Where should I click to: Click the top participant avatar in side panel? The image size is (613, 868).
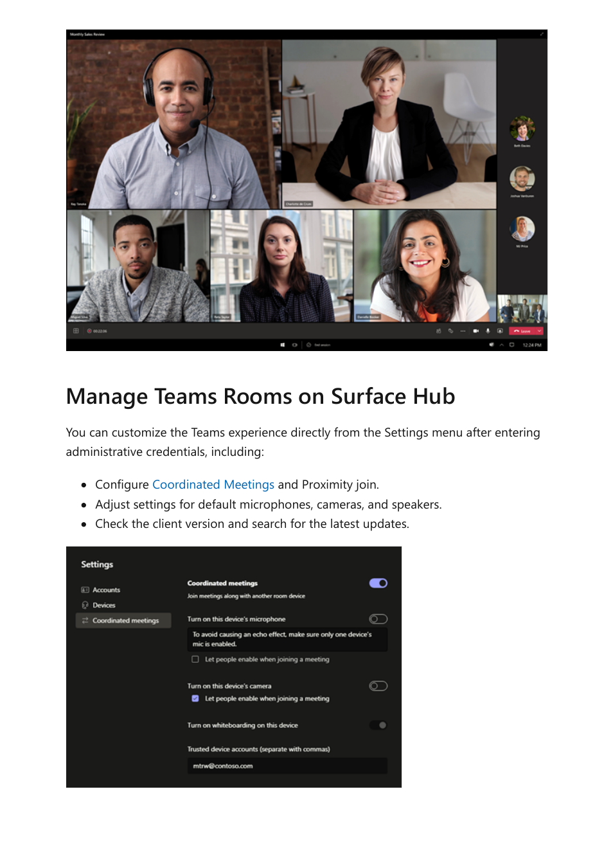[522, 129]
